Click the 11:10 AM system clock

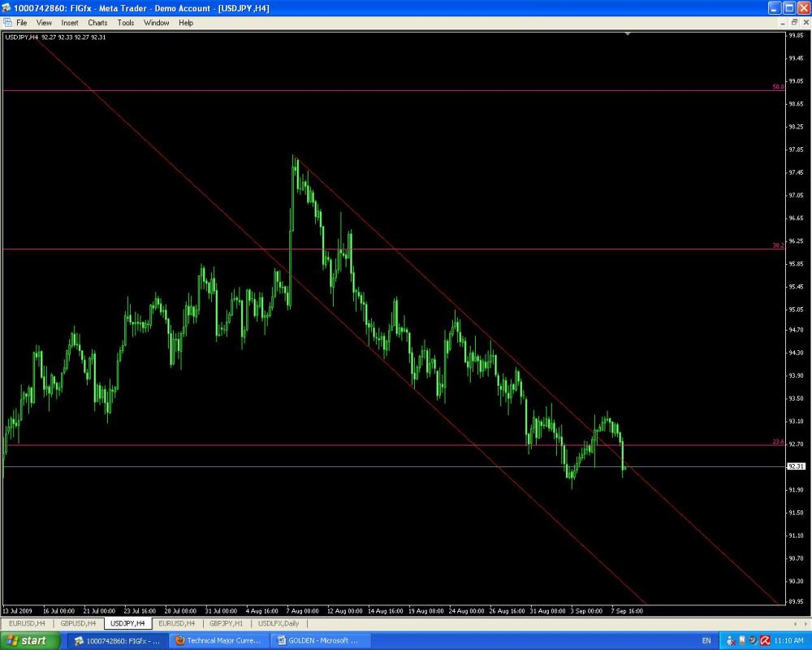click(788, 641)
